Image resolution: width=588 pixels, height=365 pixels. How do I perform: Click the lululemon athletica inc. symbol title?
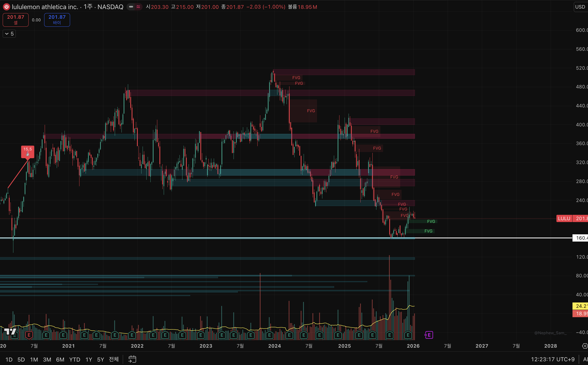(45, 7)
